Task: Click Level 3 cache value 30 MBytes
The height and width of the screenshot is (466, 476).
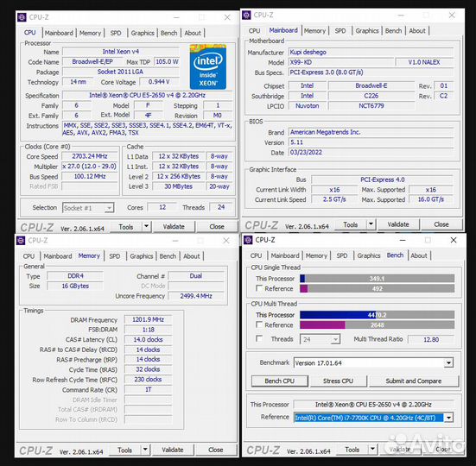Action: click(179, 186)
